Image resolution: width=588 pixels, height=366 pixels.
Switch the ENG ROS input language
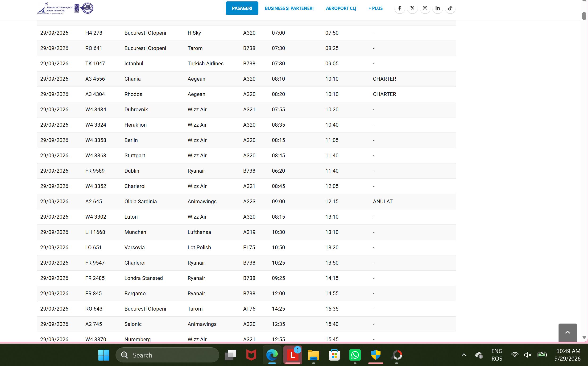(497, 355)
